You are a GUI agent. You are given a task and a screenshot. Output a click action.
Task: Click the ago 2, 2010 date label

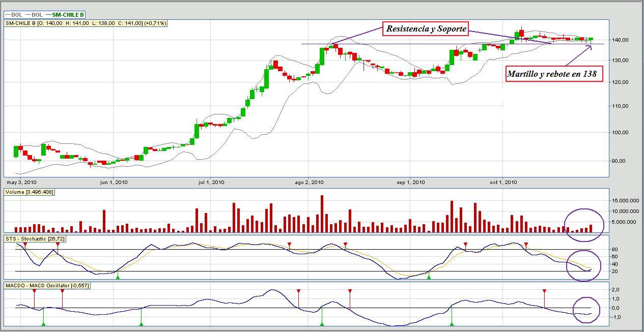(x=310, y=182)
